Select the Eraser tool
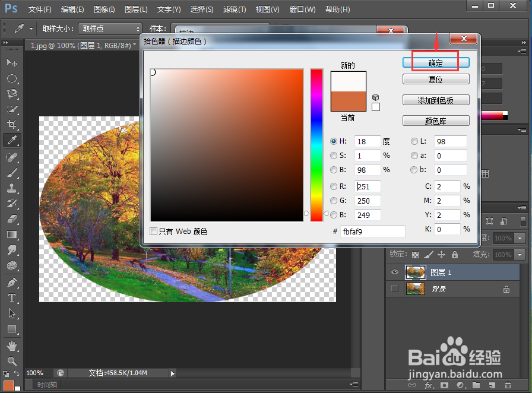 click(12, 219)
